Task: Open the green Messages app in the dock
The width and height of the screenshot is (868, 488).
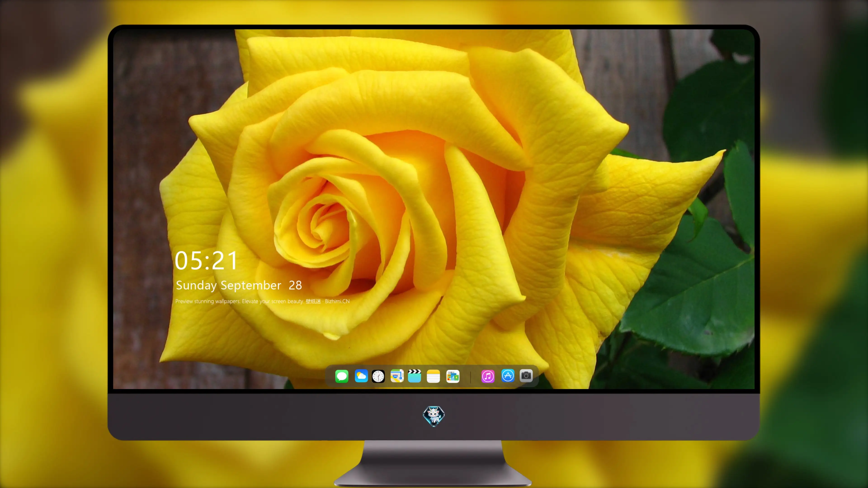Action: pos(342,376)
